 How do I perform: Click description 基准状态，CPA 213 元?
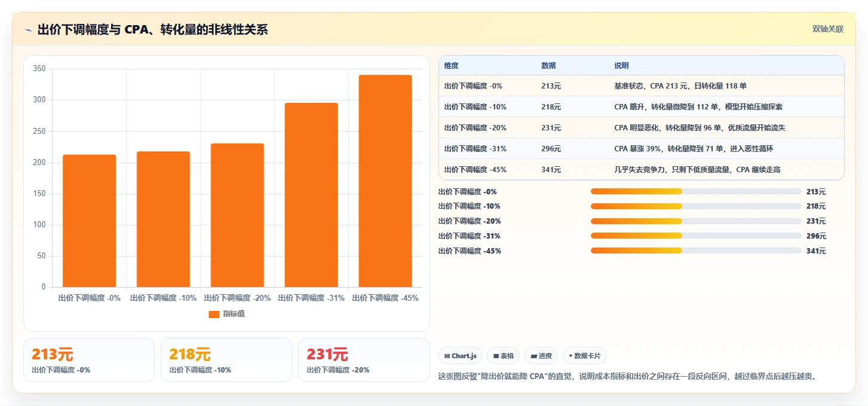point(680,86)
